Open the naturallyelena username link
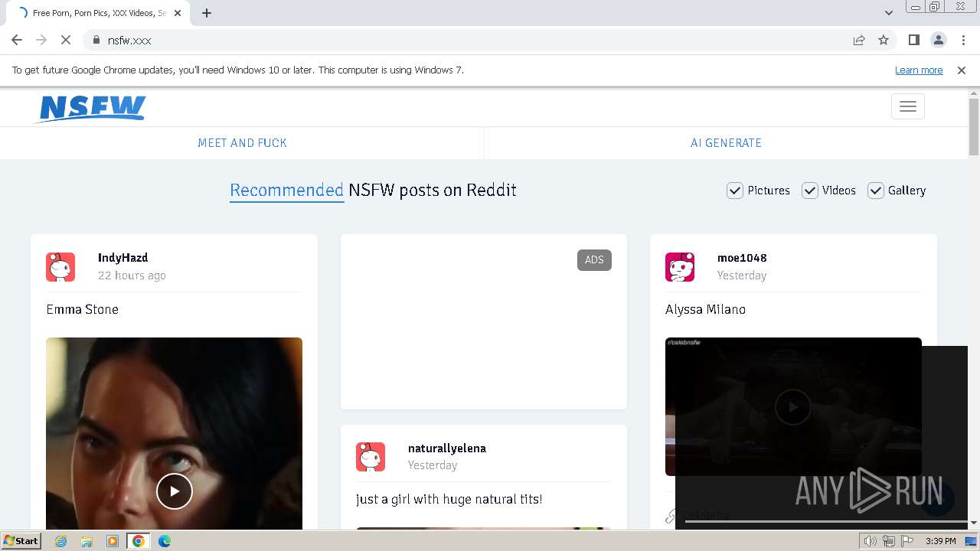The width and height of the screenshot is (980, 551). (x=447, y=448)
